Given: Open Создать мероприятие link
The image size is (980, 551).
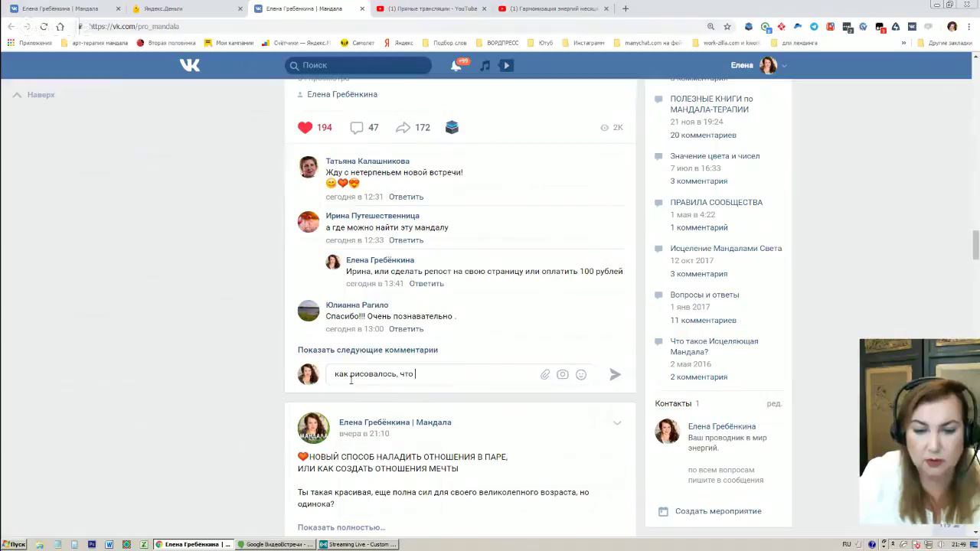Looking at the screenshot, I should pos(718,511).
